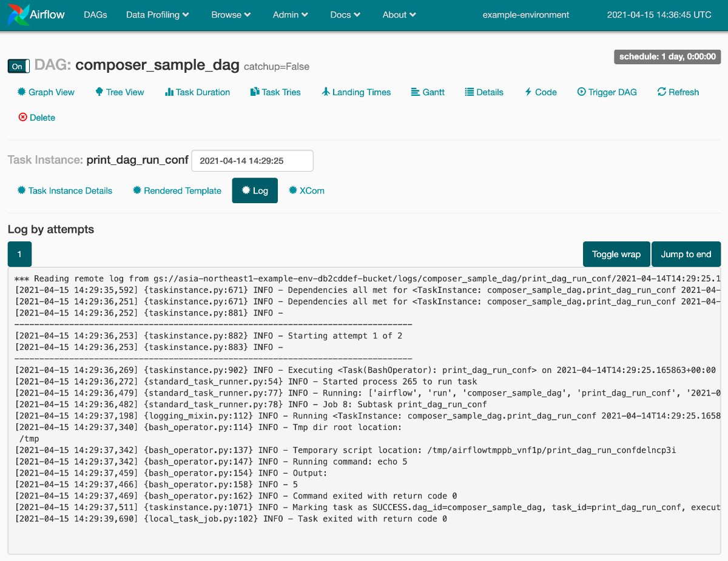Screen dimensions: 728x561
Task: Open the Task Tries link text
Action: [x=281, y=92]
